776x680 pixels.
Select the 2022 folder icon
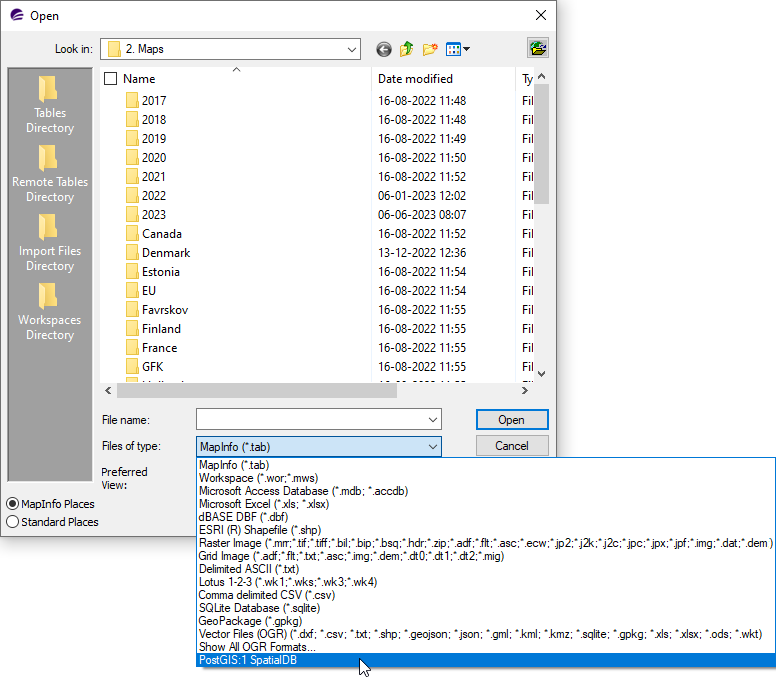pyautogui.click(x=132, y=195)
